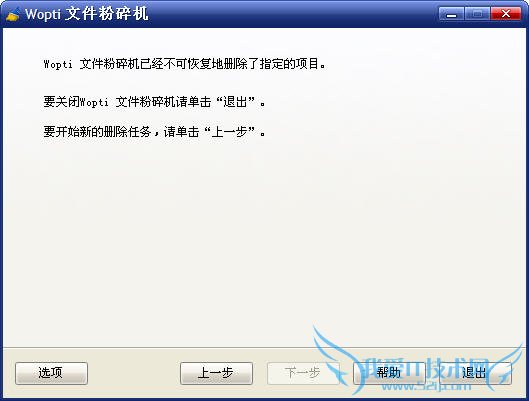The width and height of the screenshot is (529, 401).
Task: Click the word Wopti in the first message line
Action: tap(58, 64)
